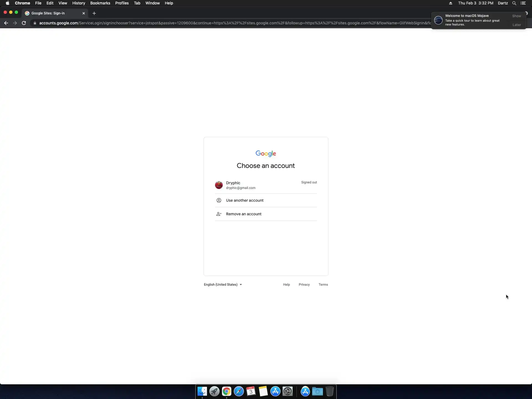Click the browser back arrow

6,23
